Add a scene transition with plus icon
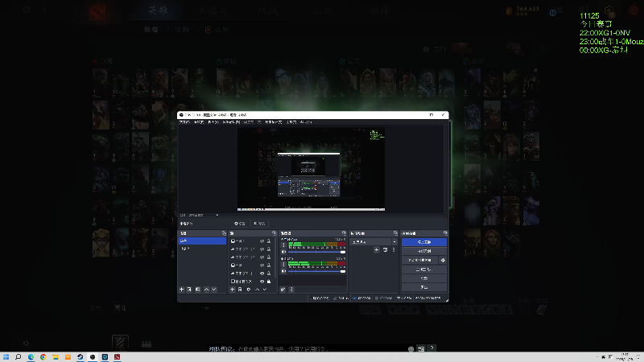Image resolution: width=644 pixels, height=362 pixels. (377, 249)
